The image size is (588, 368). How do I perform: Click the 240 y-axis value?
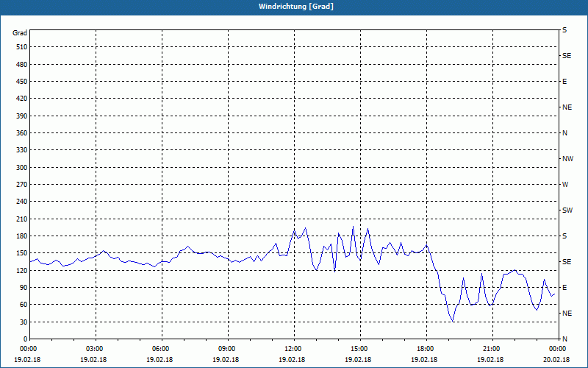22,202
